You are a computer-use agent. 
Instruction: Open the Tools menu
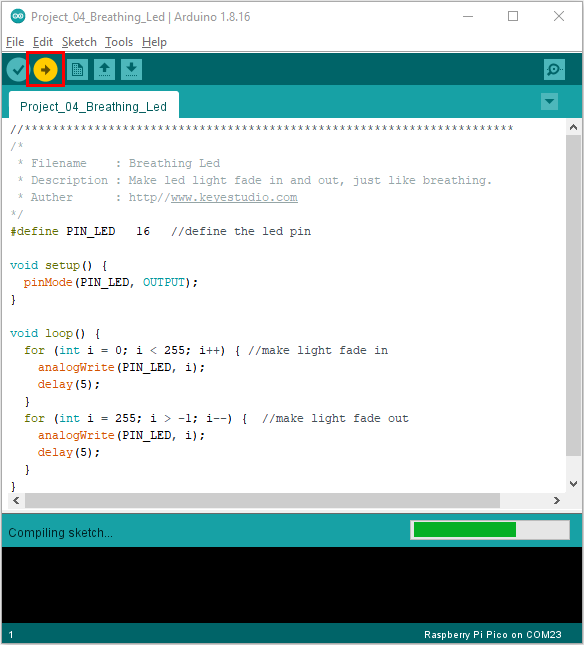[x=119, y=42]
